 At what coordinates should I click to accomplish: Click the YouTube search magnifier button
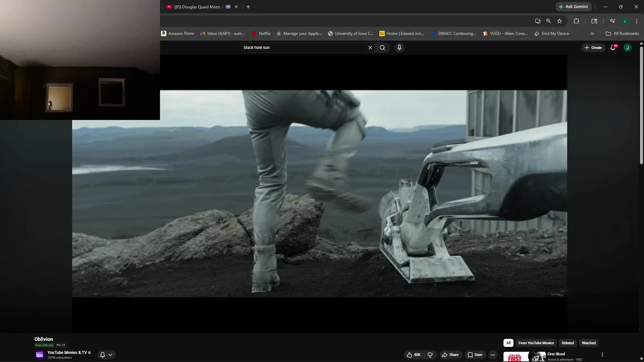click(382, 48)
